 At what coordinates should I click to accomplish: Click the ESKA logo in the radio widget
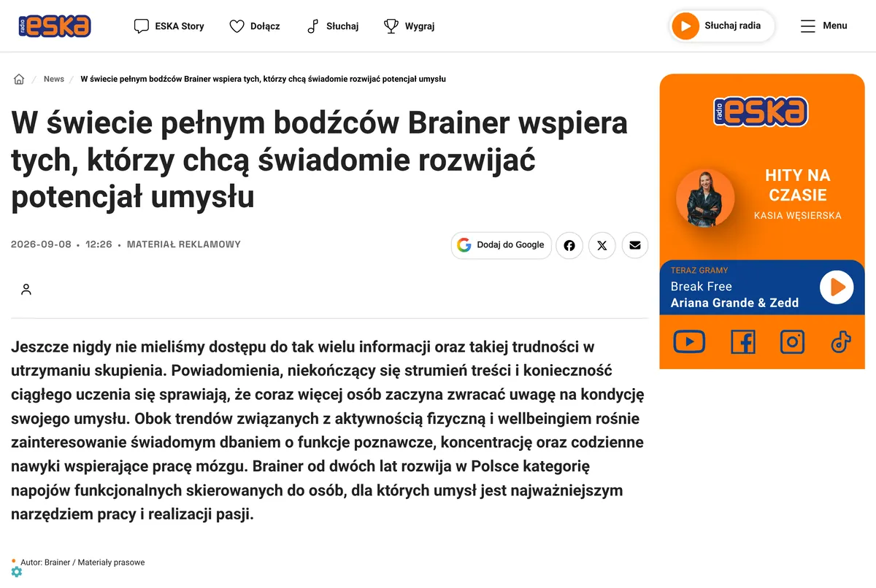click(761, 111)
